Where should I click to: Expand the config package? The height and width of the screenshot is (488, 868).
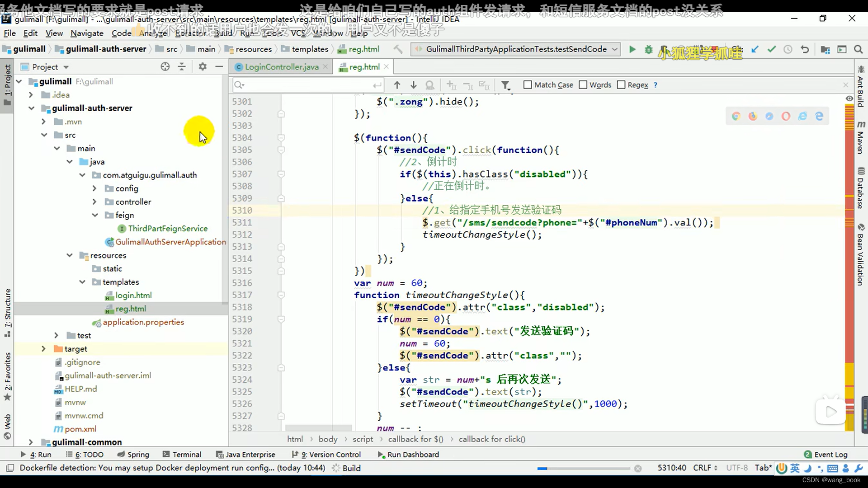tap(94, 188)
